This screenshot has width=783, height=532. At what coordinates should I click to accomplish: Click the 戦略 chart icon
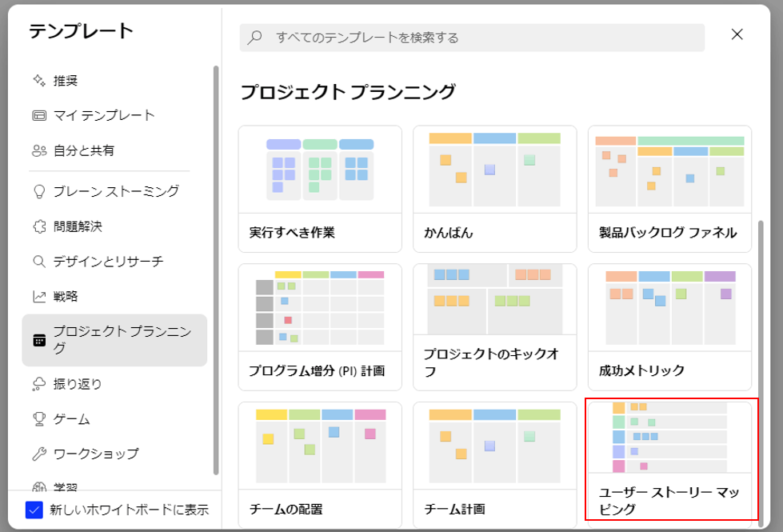39,296
